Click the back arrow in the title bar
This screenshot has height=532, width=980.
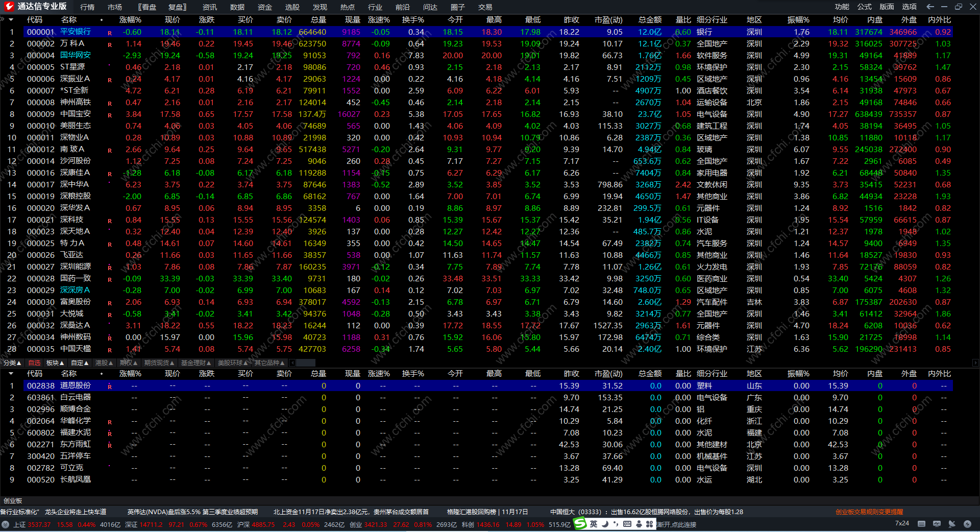point(930,7)
